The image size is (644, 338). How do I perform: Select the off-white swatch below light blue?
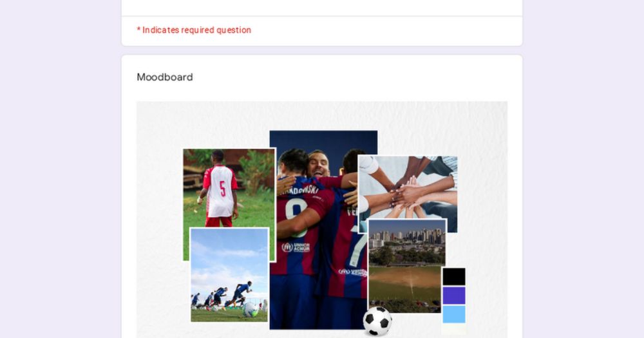point(454,329)
